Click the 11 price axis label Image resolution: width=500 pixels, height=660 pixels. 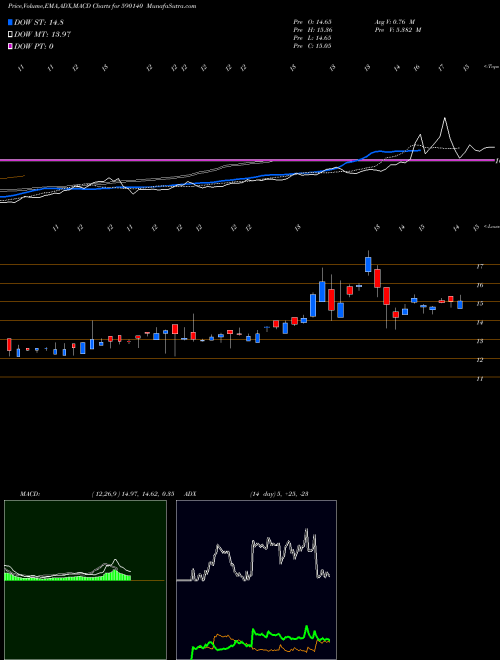coord(479,379)
